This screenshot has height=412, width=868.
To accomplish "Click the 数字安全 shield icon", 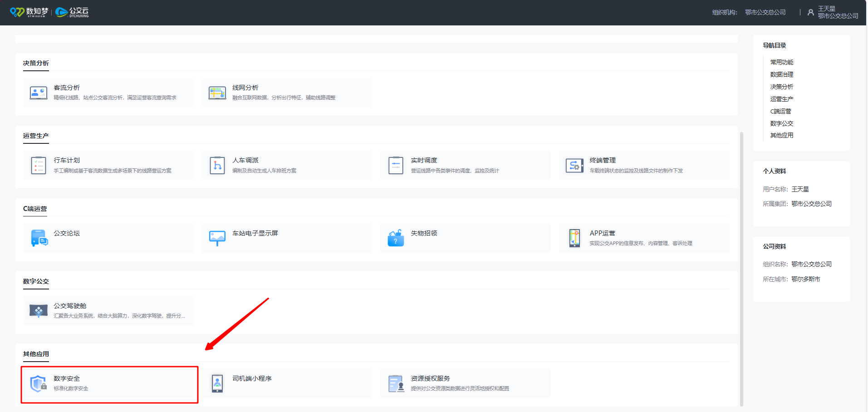I will [x=39, y=383].
